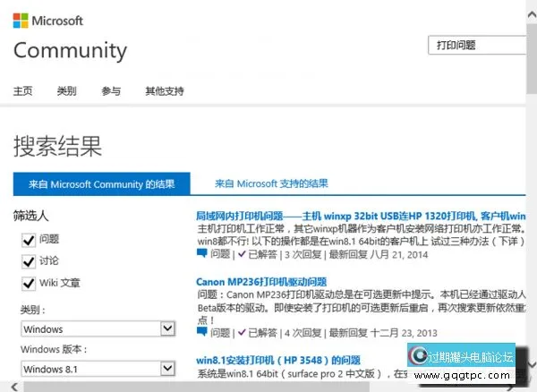Click the Windows 版本 label

coord(54,349)
